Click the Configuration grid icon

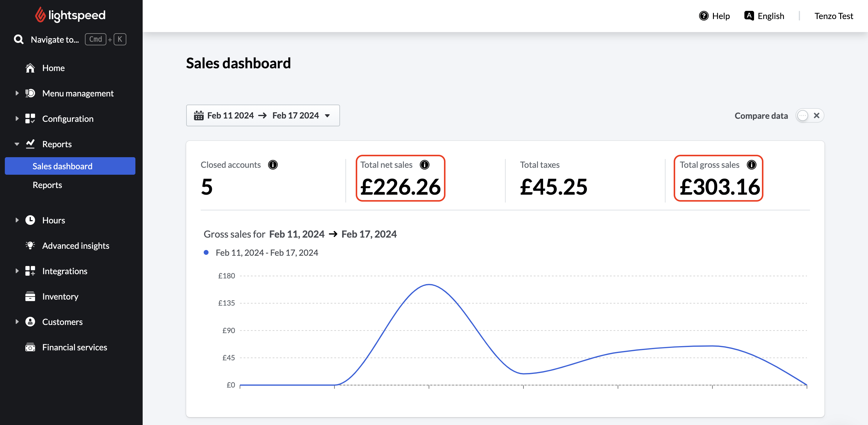click(x=30, y=118)
